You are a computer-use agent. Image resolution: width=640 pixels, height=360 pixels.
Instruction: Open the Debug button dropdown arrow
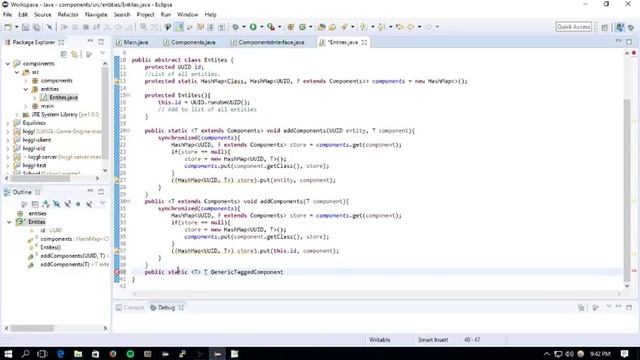(244, 27)
